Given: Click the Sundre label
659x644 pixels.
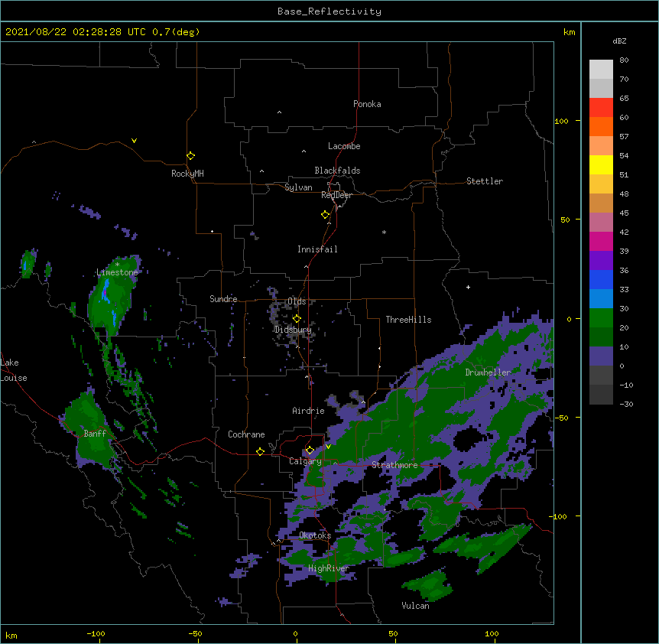Looking at the screenshot, I should point(223,299).
